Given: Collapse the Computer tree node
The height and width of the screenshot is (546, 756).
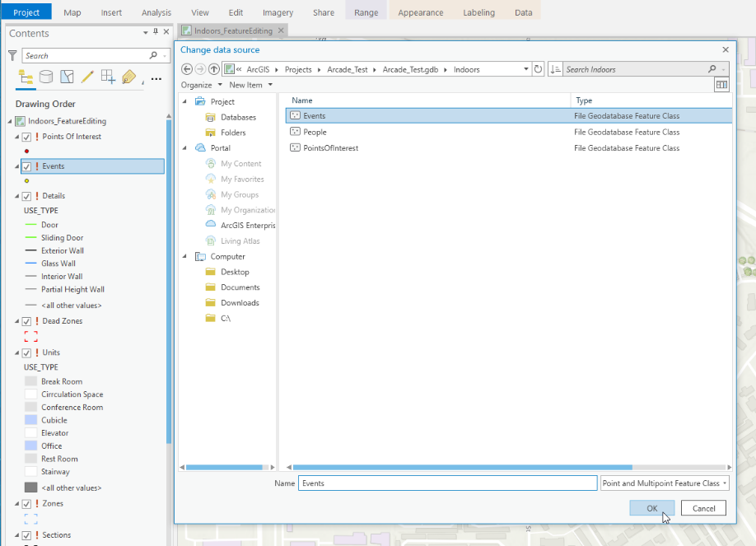Looking at the screenshot, I should point(184,257).
